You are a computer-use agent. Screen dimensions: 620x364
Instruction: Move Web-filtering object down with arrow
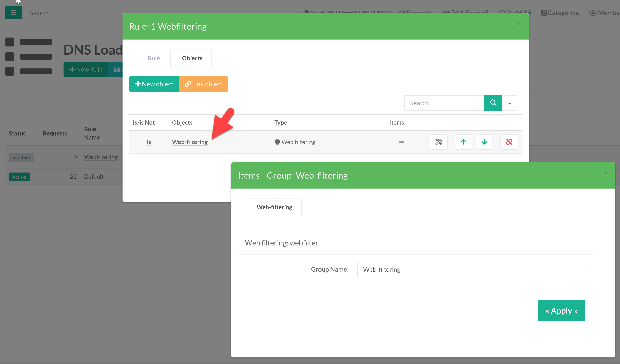coord(484,142)
